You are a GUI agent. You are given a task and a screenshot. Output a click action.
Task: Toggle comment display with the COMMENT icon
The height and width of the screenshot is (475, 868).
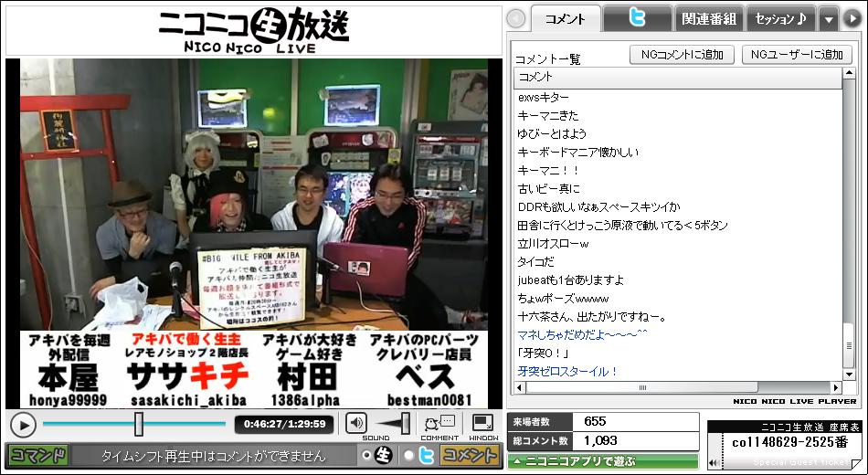(x=439, y=424)
